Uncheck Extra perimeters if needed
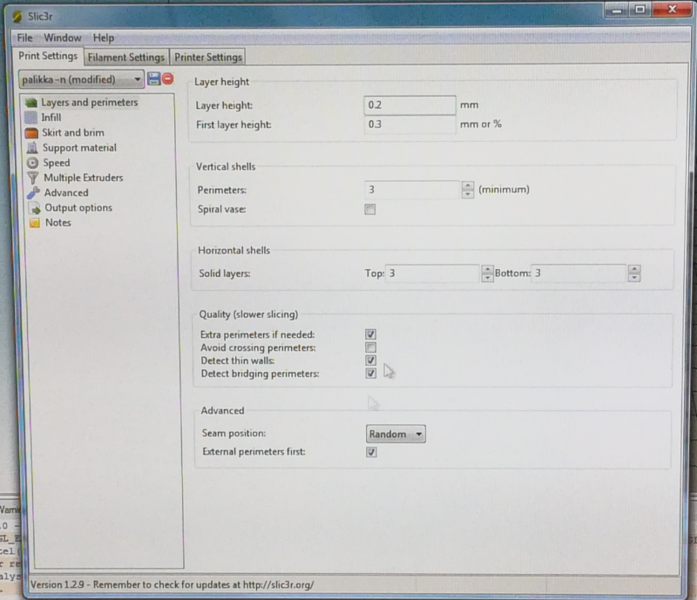The image size is (697, 600). coord(371,334)
